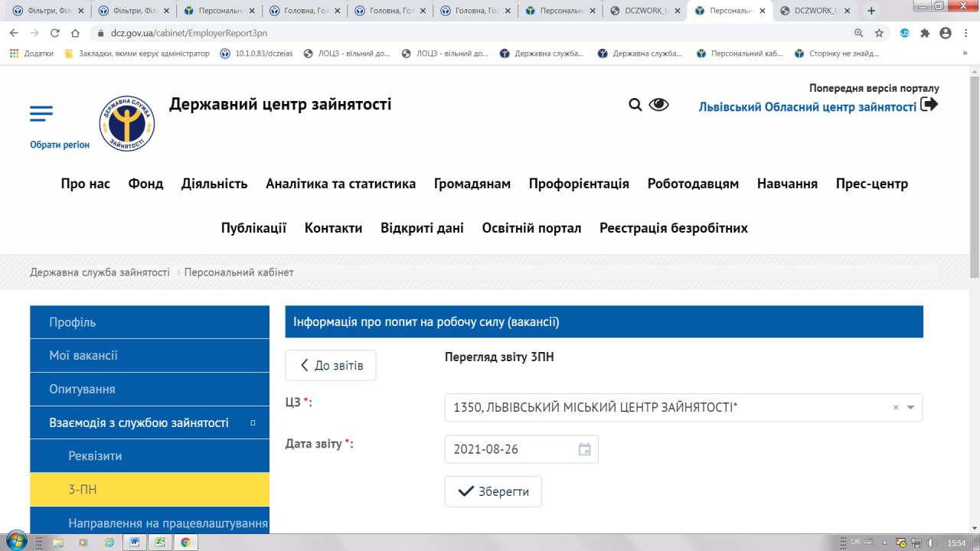
Task: Open the Попередня версія порталу link
Action: coord(874,88)
